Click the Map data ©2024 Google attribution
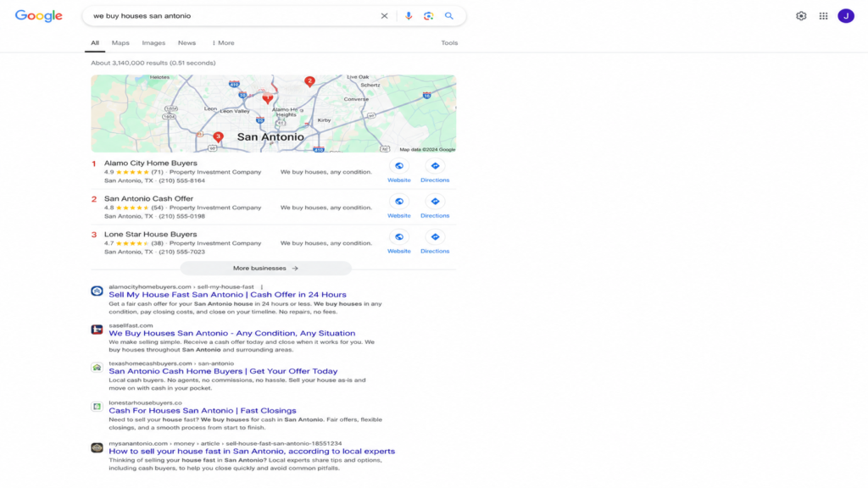Image resolution: width=868 pixels, height=488 pixels. 427,149
